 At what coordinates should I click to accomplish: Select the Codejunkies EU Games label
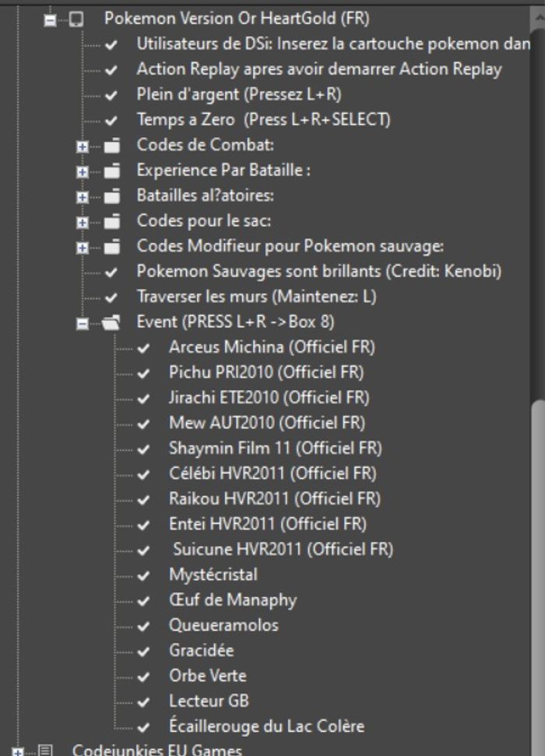tap(156, 750)
